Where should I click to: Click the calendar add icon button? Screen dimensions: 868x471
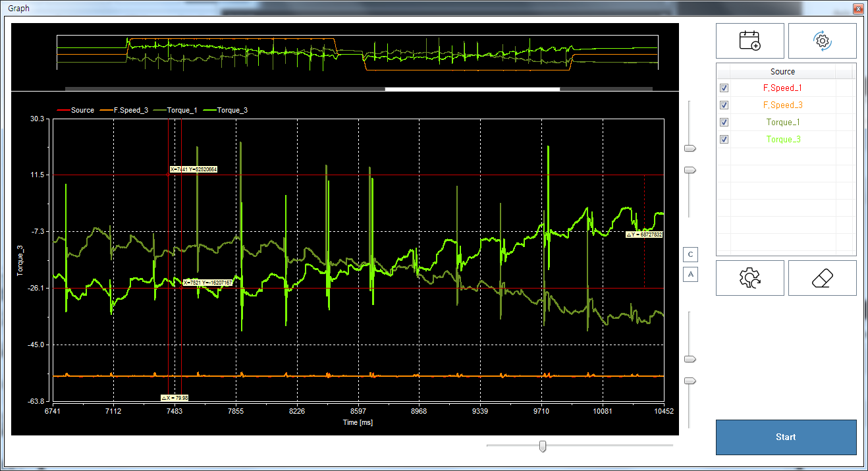(749, 41)
